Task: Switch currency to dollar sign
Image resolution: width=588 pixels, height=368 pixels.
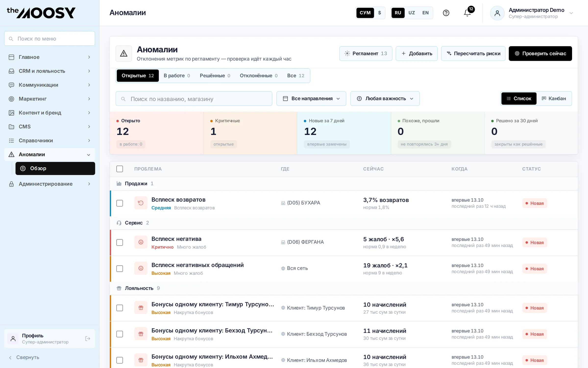Action: (x=380, y=13)
